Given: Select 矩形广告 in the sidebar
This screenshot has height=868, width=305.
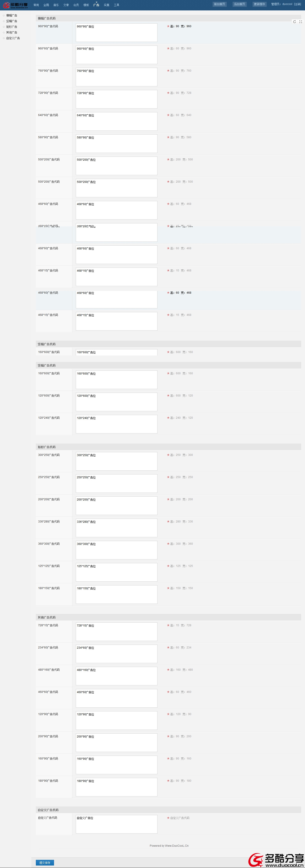Looking at the screenshot, I should click(x=12, y=27).
